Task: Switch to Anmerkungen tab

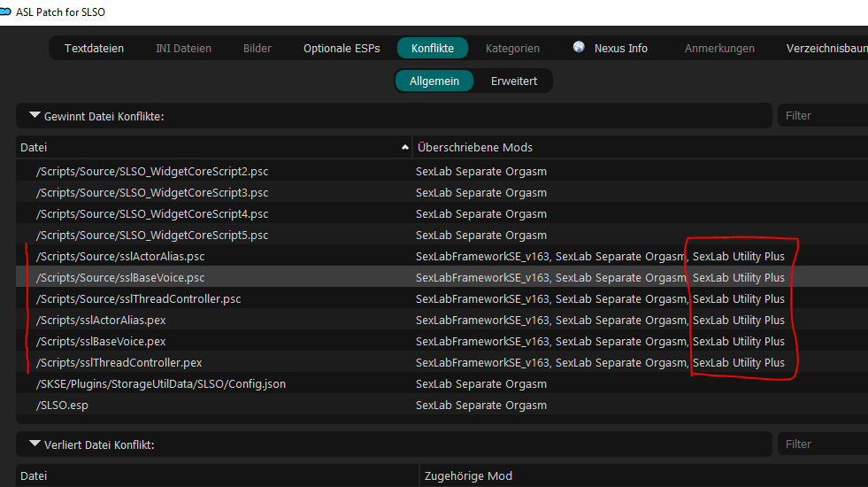Action: coord(719,48)
